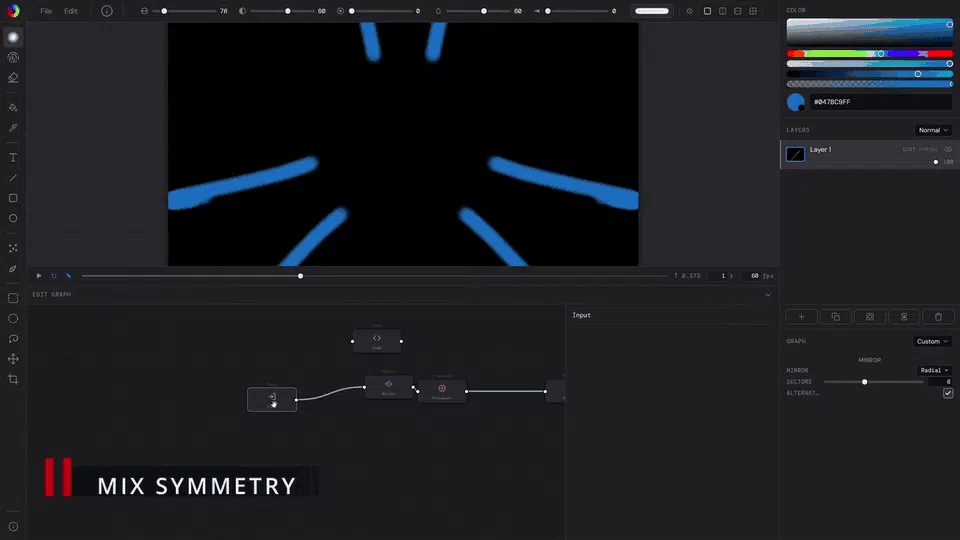This screenshot has width=960, height=540.
Task: Toggle the loop playback button
Action: tap(54, 276)
